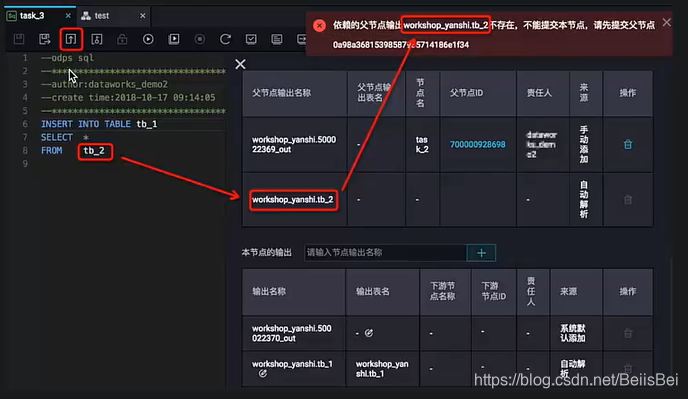Click the checkmark smoke-test icon
The image size is (688, 399).
[x=251, y=39]
